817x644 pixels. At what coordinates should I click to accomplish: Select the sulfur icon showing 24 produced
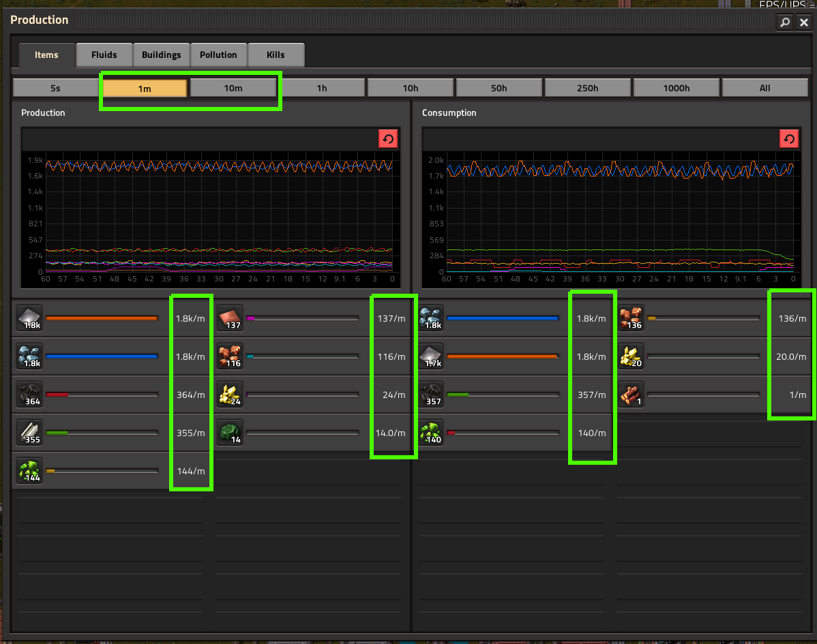(230, 395)
